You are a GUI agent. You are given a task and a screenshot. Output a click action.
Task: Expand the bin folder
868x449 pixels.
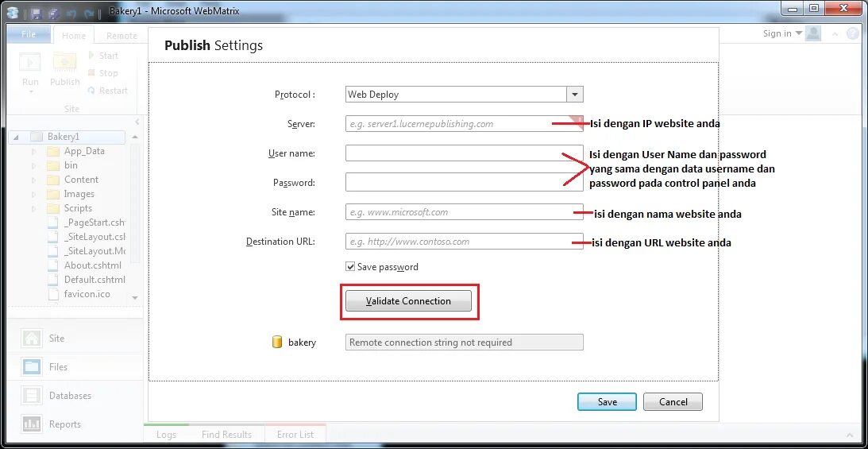[x=34, y=165]
